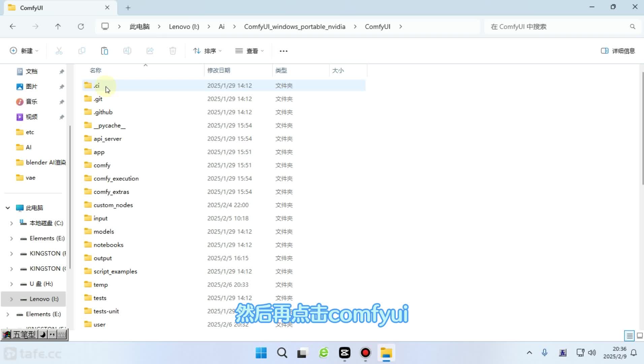Click the Cut scissors icon
This screenshot has height=364, width=644.
point(59,51)
